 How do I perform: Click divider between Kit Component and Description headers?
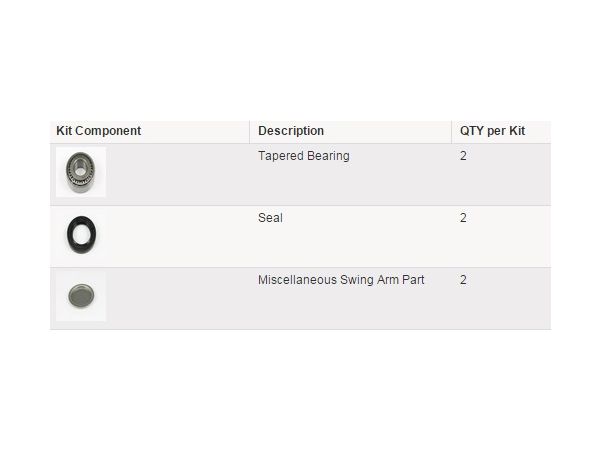pos(249,131)
